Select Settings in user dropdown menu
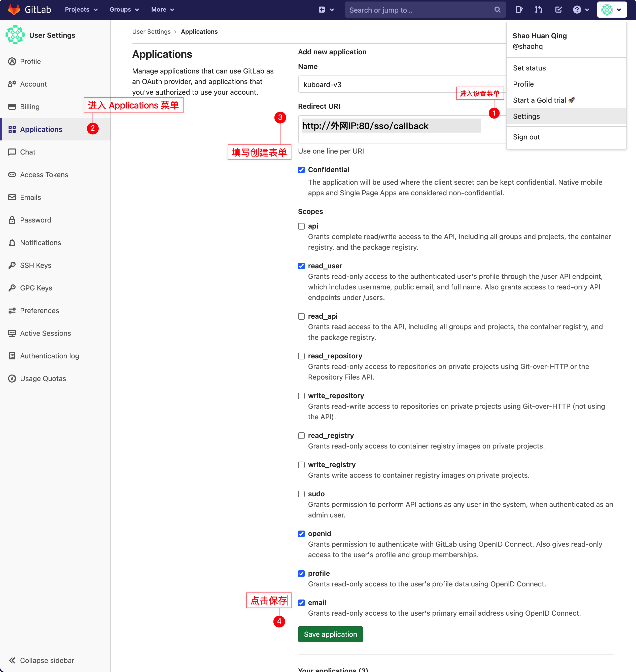 click(526, 116)
